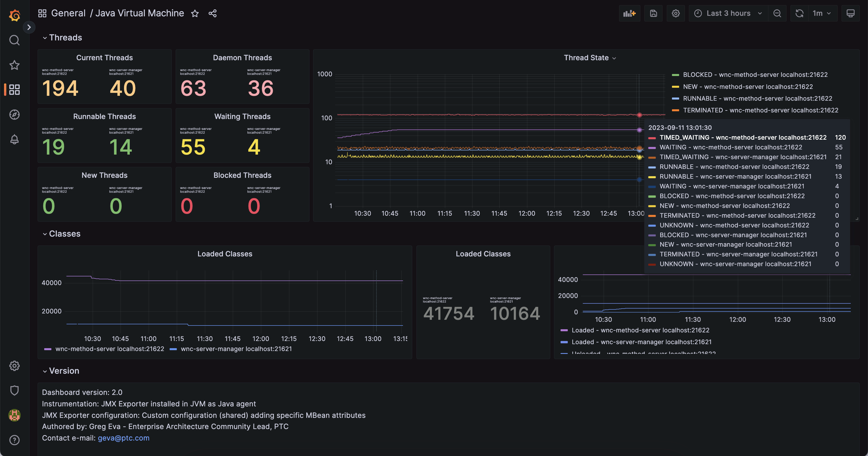Screen dimensions: 868x456
Task: Click purple wnc-method-server legend color swatch
Action: (x=48, y=349)
